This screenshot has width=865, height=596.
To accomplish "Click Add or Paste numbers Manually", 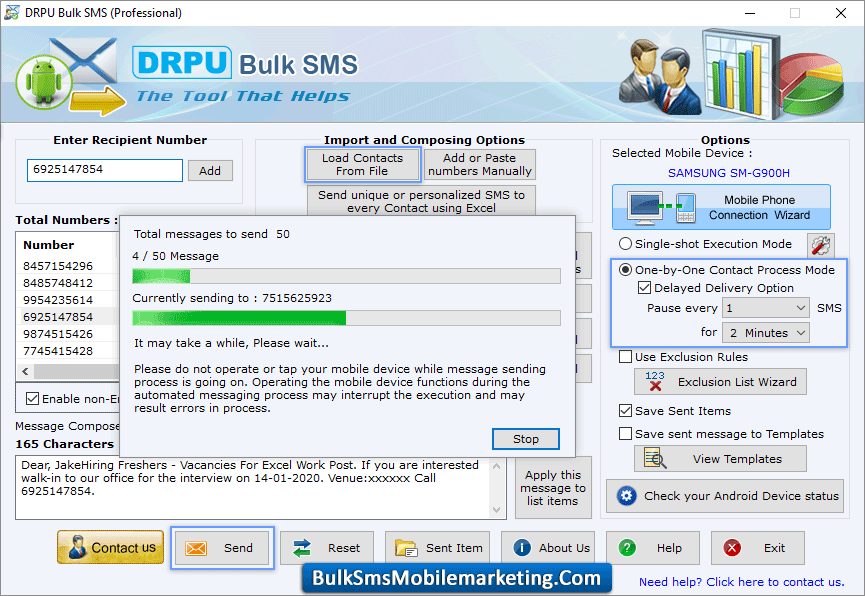I will click(479, 164).
